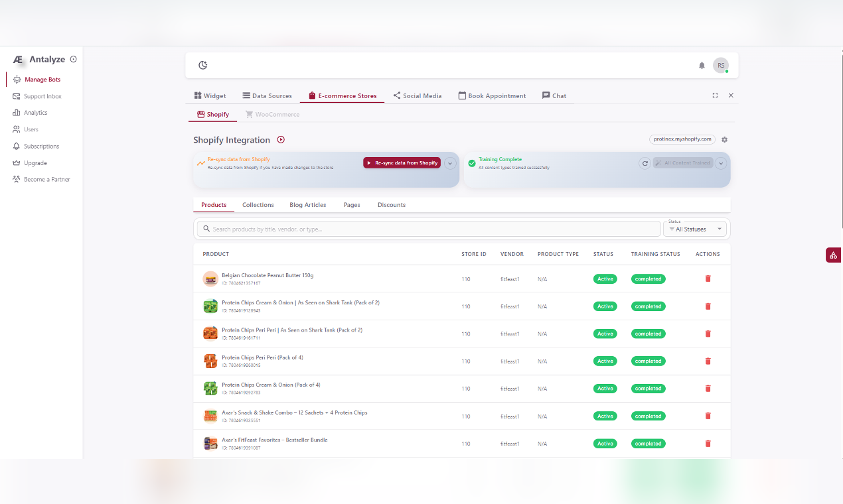Delete Axar's FitFeast Favorites bundle

click(708, 443)
